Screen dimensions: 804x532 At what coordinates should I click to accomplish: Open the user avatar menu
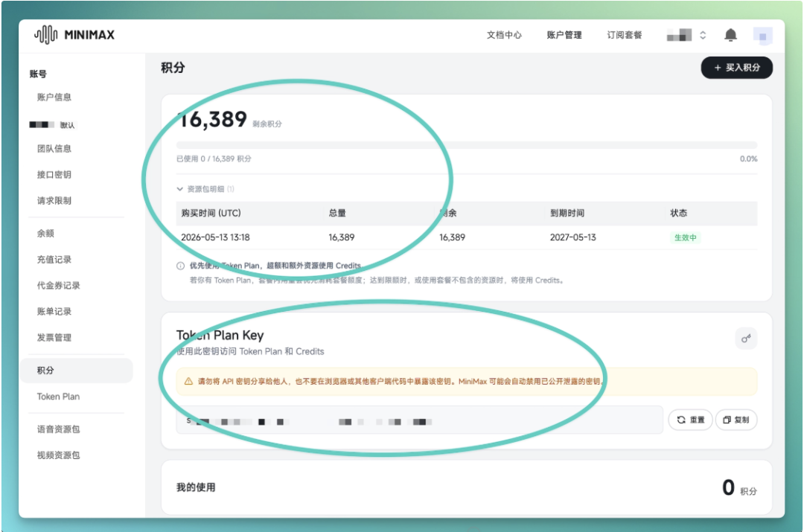tap(762, 36)
